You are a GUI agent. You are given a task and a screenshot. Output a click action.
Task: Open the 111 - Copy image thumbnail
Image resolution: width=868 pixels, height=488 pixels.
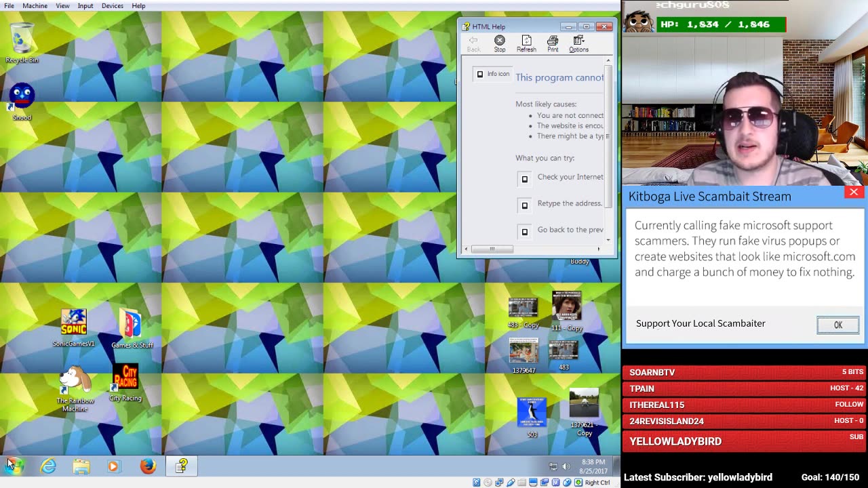pos(566,312)
